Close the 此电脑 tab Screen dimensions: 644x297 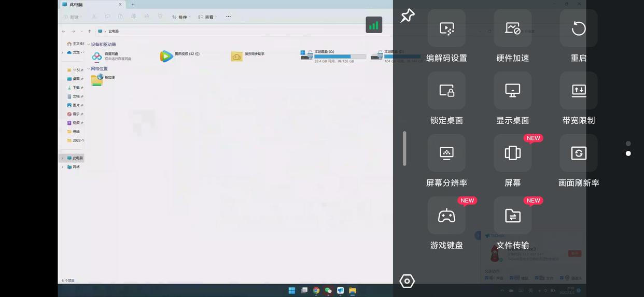coord(120,5)
